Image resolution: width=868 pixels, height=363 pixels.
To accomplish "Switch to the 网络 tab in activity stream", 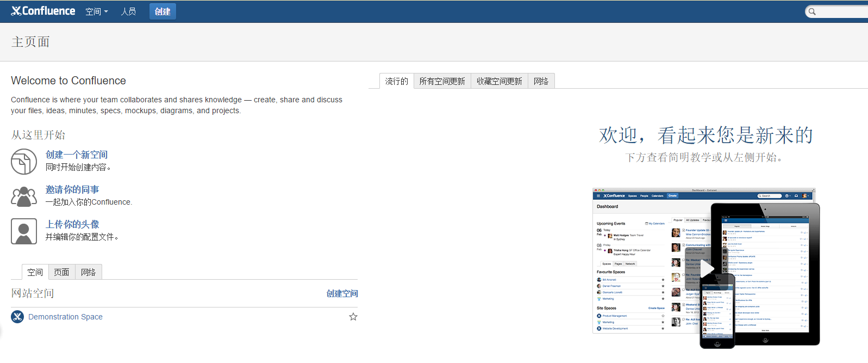I will (x=541, y=81).
